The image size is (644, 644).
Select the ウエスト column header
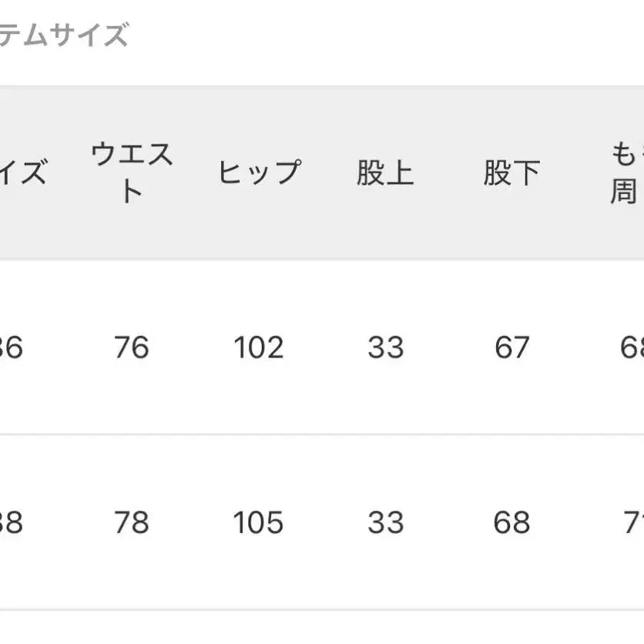(132, 173)
